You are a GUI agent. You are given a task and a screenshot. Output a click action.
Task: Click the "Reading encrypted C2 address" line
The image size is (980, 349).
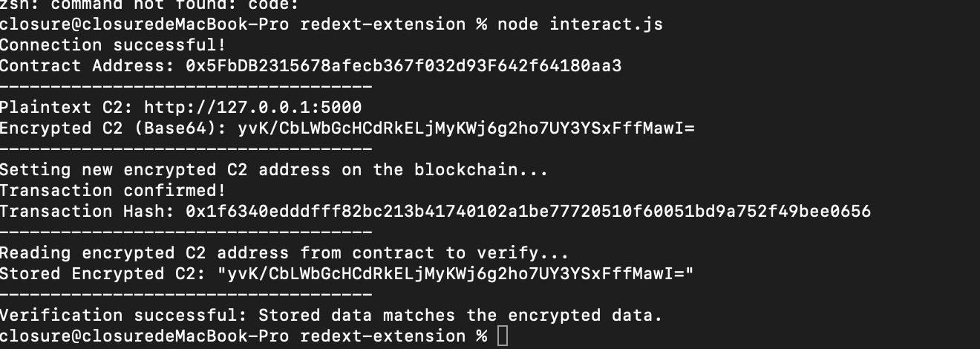point(284,253)
